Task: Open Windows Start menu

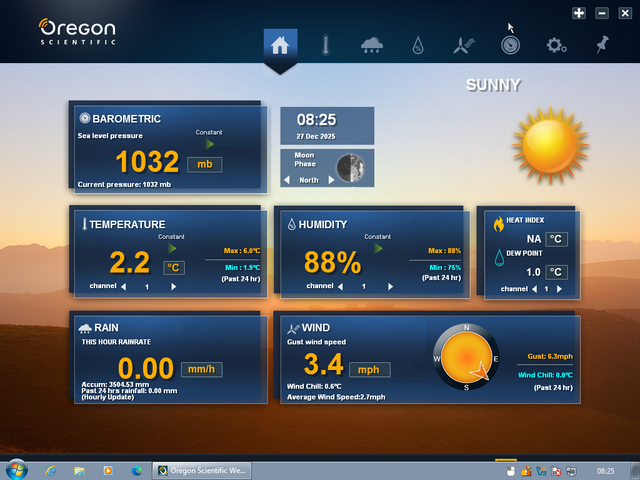Action: [16, 470]
